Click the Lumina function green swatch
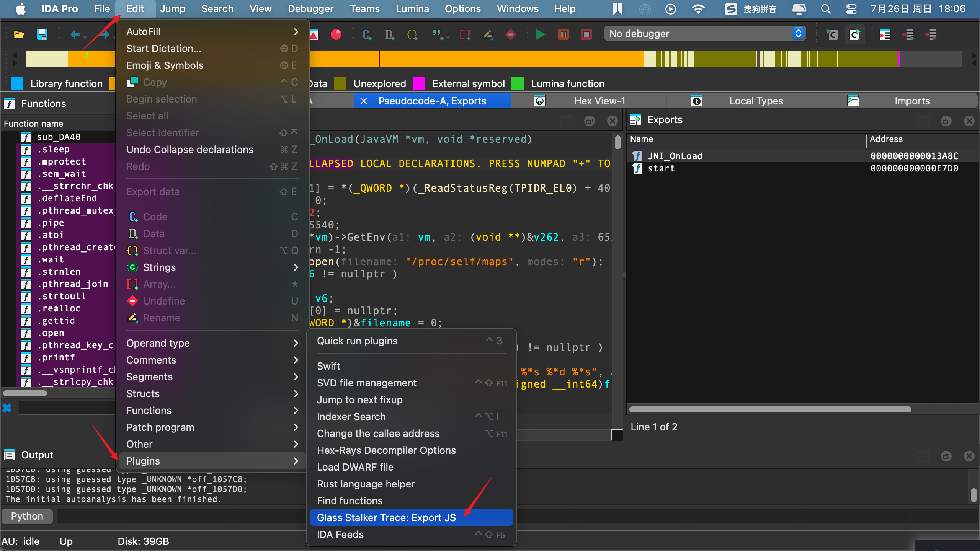The image size is (980, 551). click(518, 83)
